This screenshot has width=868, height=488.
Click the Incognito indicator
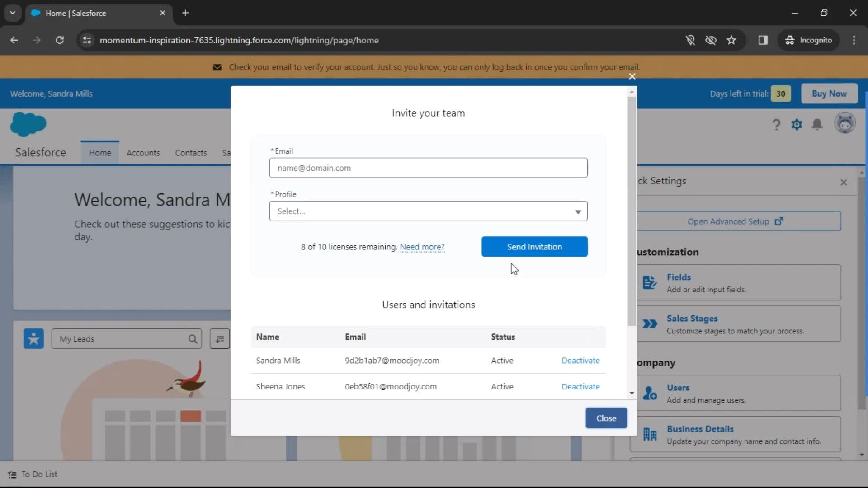coord(809,40)
